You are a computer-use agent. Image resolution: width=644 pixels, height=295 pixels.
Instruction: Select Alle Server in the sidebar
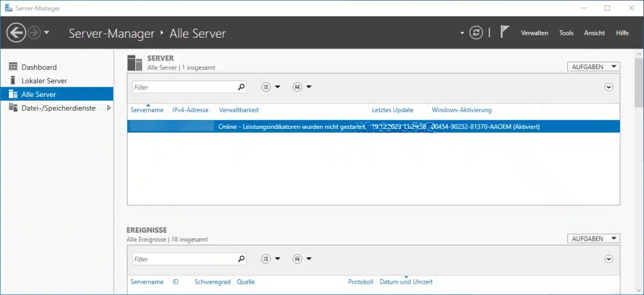57,94
